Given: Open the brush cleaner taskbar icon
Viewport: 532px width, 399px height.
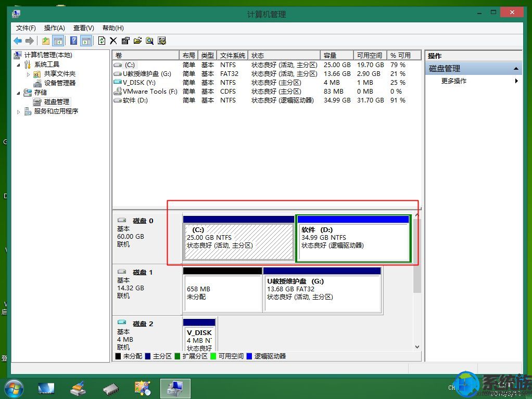Looking at the screenshot, I should tap(78, 389).
